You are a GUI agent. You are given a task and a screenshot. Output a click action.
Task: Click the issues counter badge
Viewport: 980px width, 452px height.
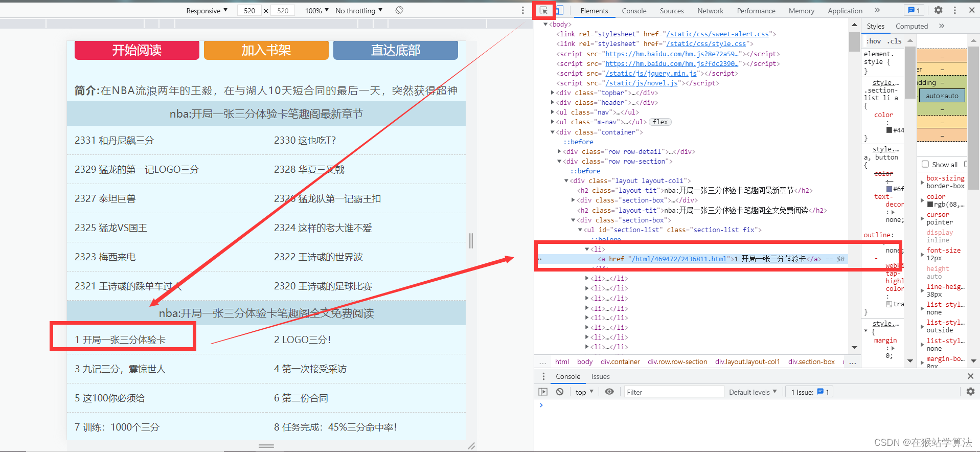click(914, 10)
